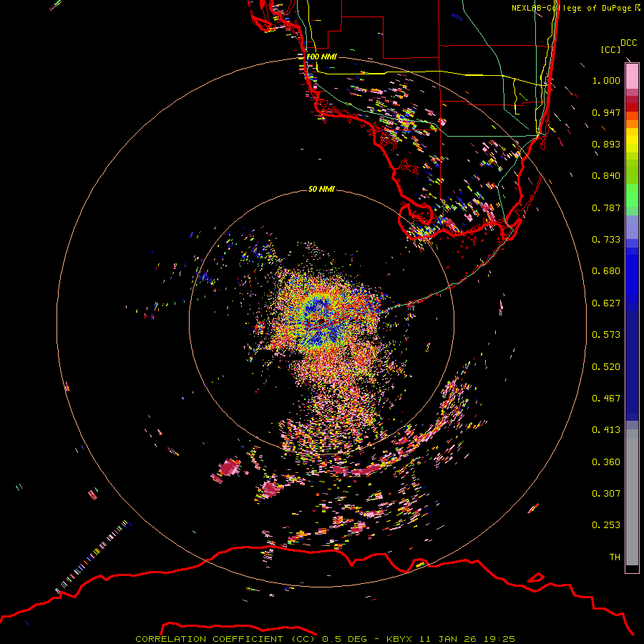Click the Correlation Coefficient KBYX caption at bottom
Screen dimensions: 644x644
[x=325, y=639]
